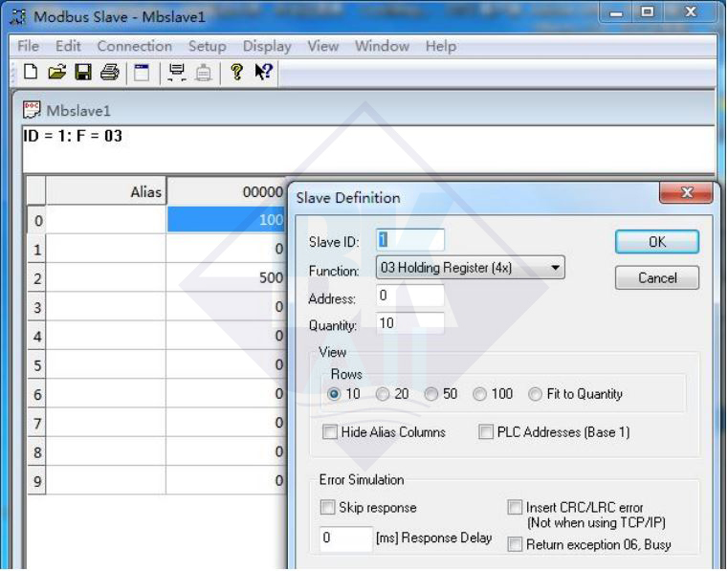Click the Slave ID input field
This screenshot has width=728, height=571.
point(410,240)
